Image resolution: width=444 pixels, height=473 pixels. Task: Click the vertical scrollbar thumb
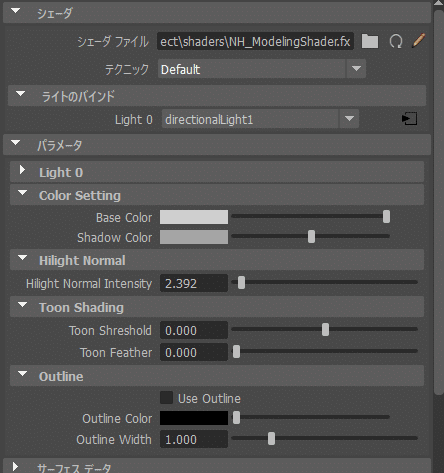pos(439,202)
